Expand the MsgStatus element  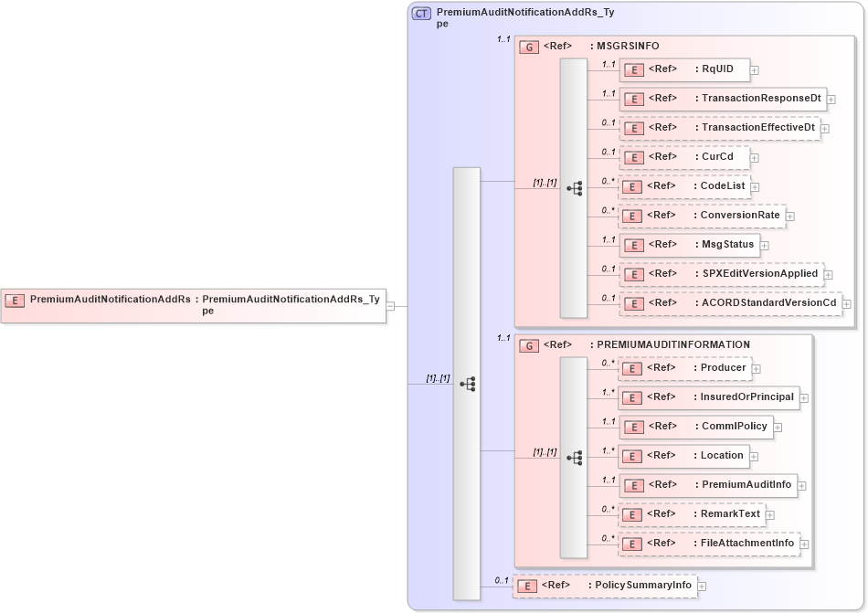763,245
